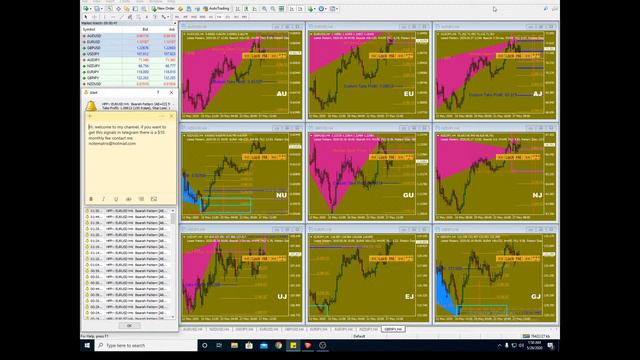
Task: Tile chart windows icon
Action: pyautogui.click(x=282, y=9)
